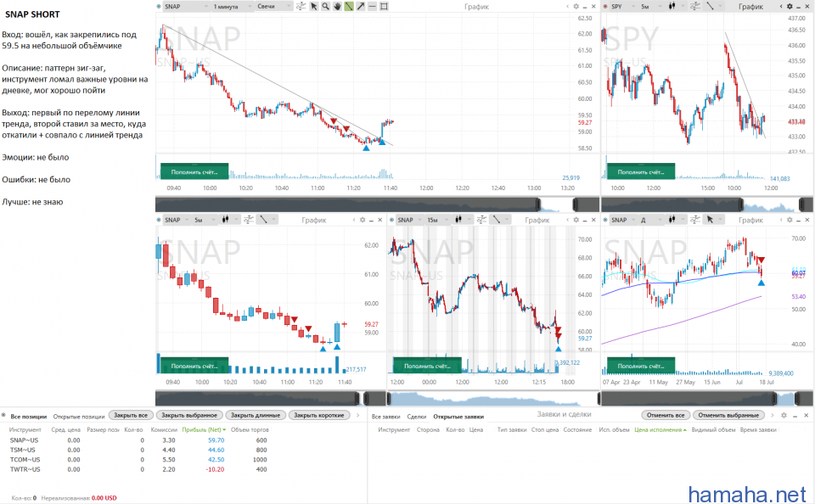Open the 'Свечи' chart type dropdown
Screen dimensions: 815x504
pyautogui.click(x=274, y=6)
